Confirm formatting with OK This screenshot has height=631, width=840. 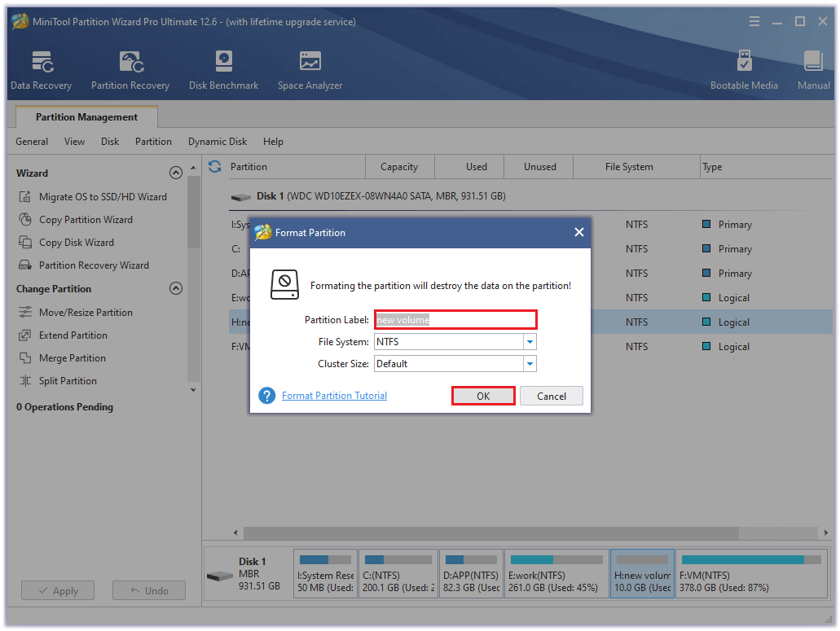point(482,395)
